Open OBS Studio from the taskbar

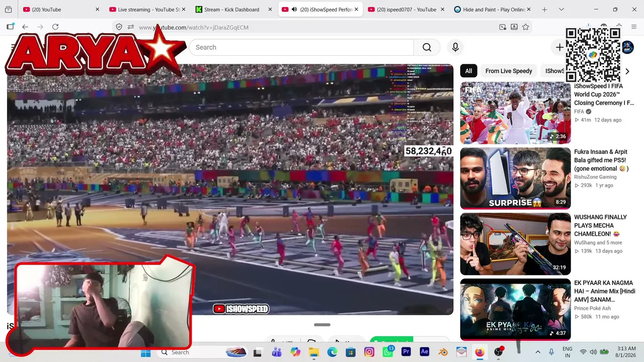[x=498, y=352]
